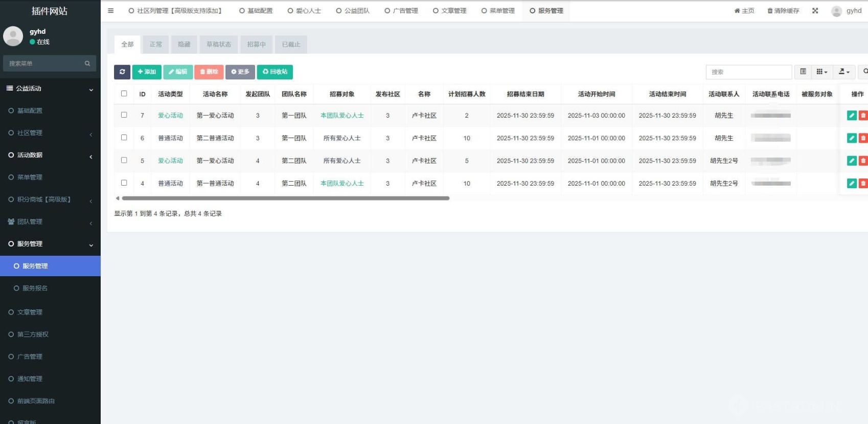
Task: Click the horizontal table scrollbar
Action: click(x=285, y=198)
